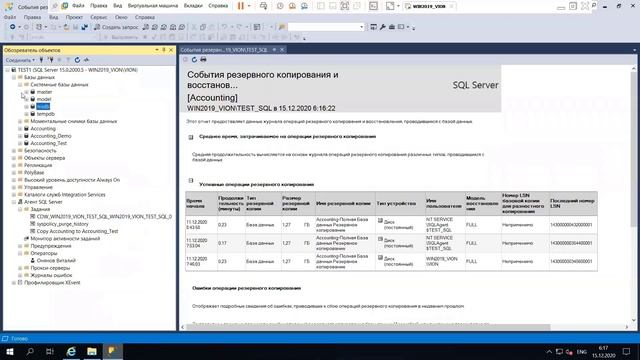Open the SSMS 'Сервис' menu

(x=99, y=18)
